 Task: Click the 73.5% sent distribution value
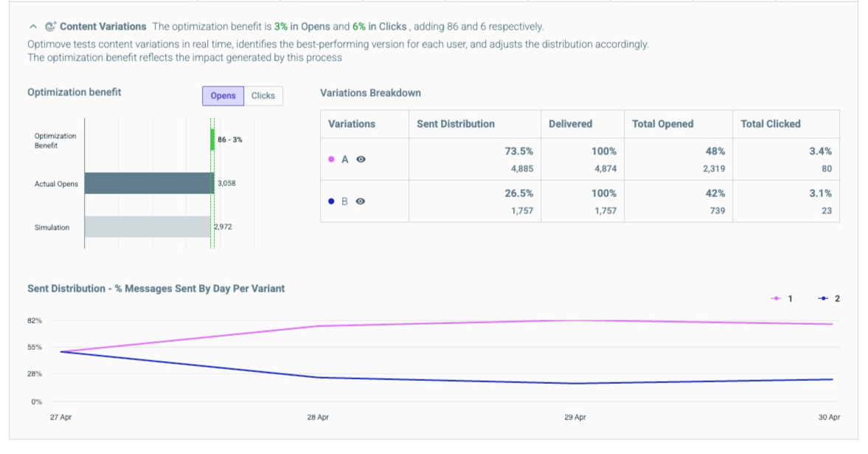tap(518, 151)
